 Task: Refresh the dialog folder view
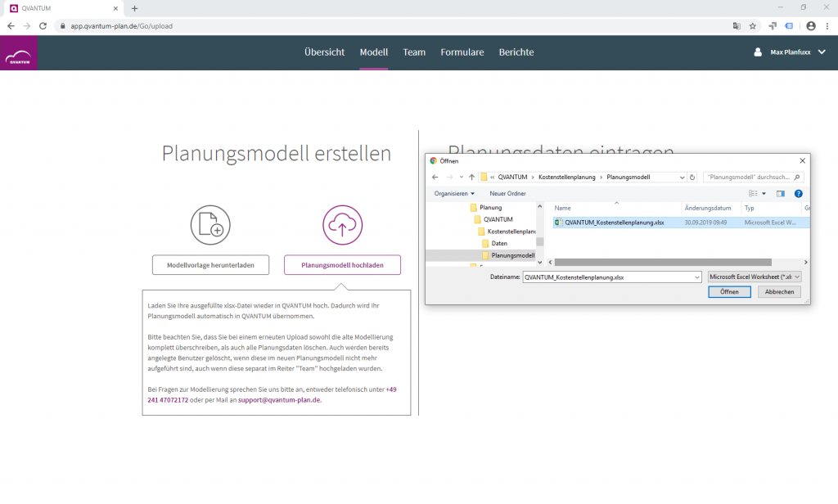coord(692,177)
